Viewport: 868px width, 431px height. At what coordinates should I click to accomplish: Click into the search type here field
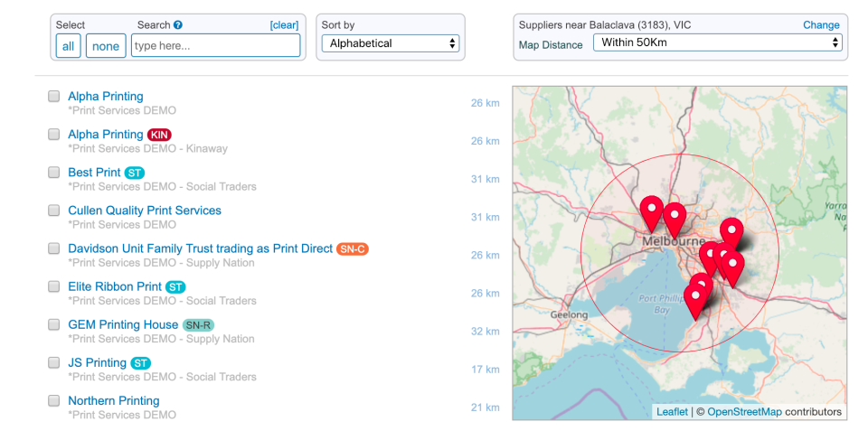[216, 45]
